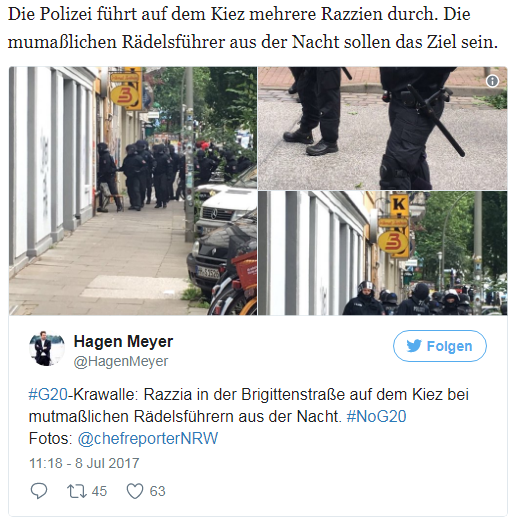The width and height of the screenshot is (518, 521).
Task: View the bottom-right photo of helmeted police
Action: coord(383,253)
